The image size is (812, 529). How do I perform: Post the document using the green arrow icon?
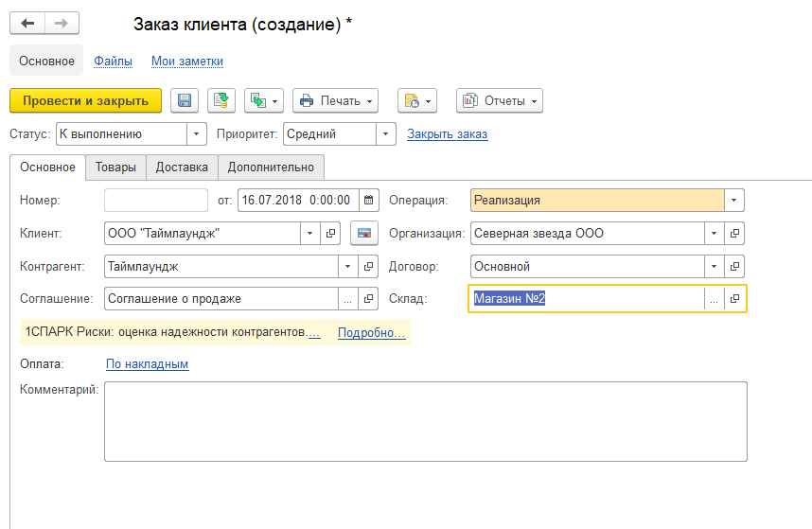[x=221, y=100]
